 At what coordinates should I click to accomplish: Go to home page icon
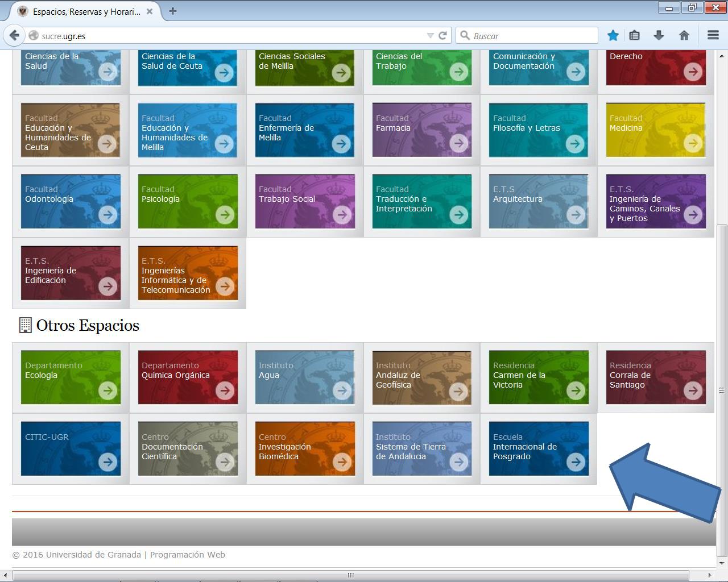[x=684, y=35]
